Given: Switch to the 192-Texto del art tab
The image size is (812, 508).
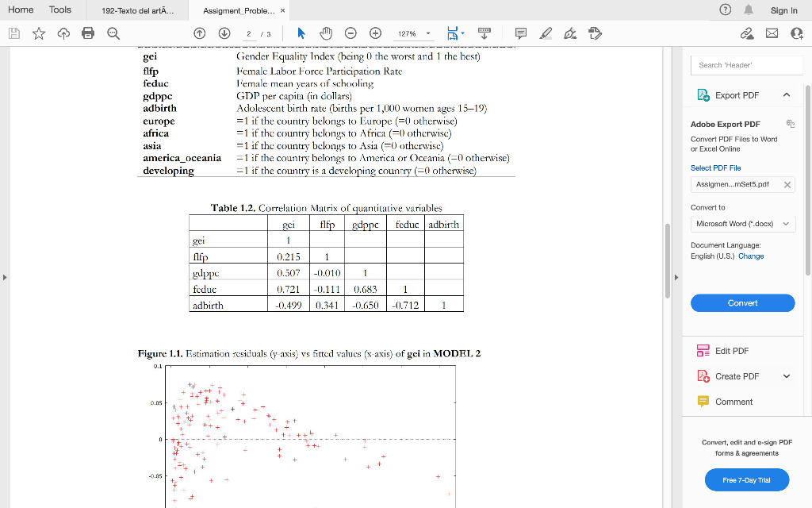Looking at the screenshot, I should (x=138, y=10).
